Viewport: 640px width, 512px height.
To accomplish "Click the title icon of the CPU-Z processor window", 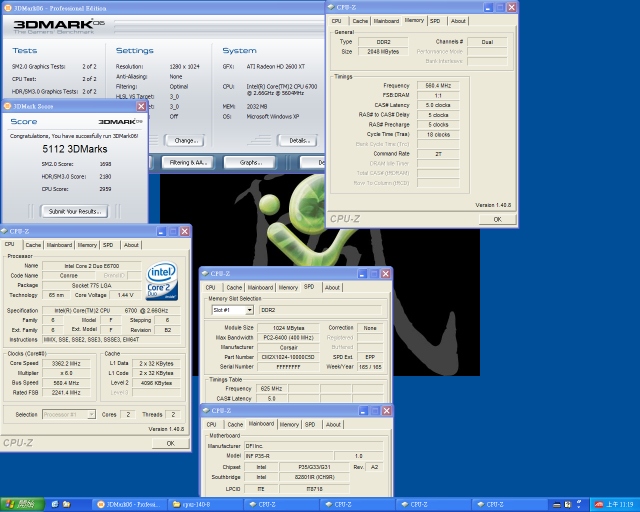I will click(4, 231).
